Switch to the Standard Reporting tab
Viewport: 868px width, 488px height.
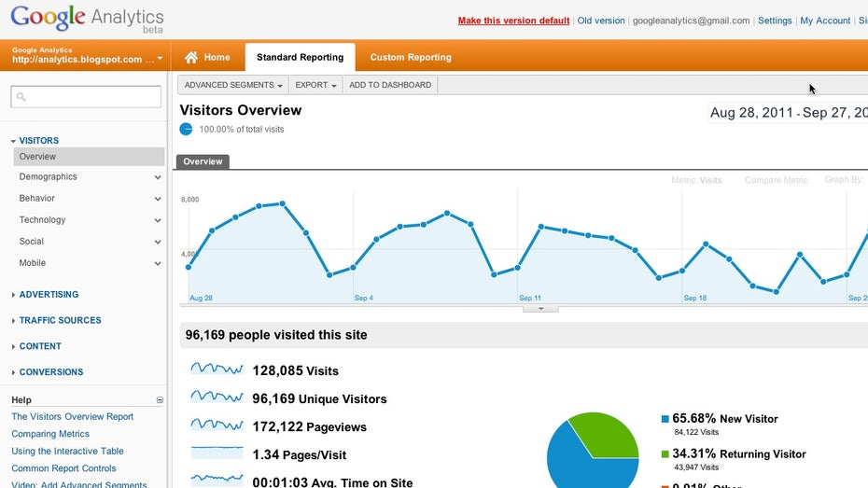tap(300, 57)
